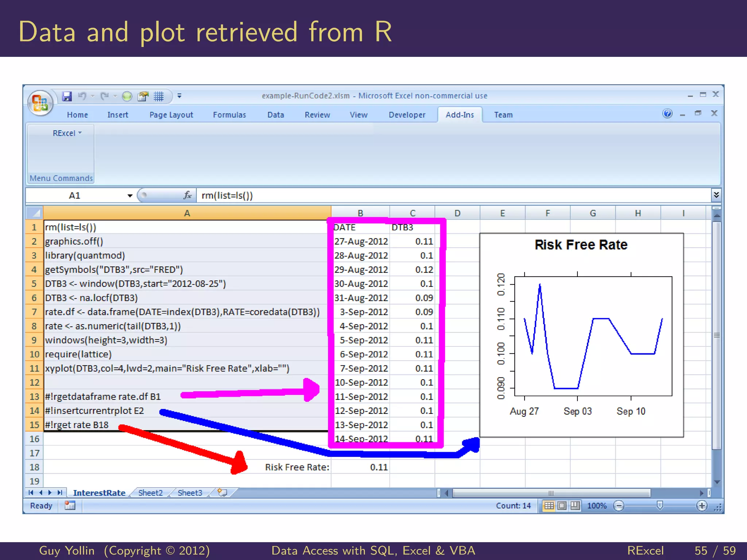Viewport: 747px width, 560px height.
Task: Open the Home ribbon tab
Action: [x=77, y=115]
